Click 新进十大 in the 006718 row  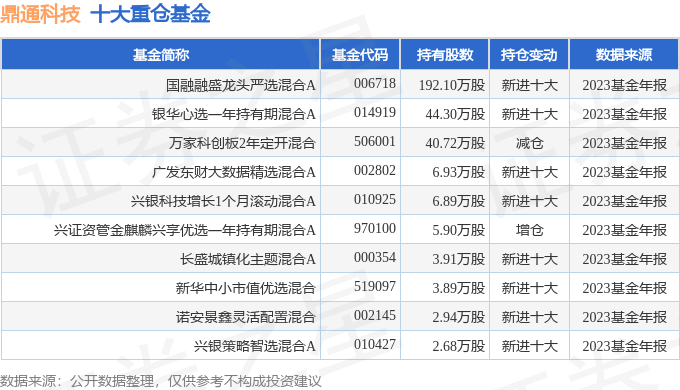530,85
